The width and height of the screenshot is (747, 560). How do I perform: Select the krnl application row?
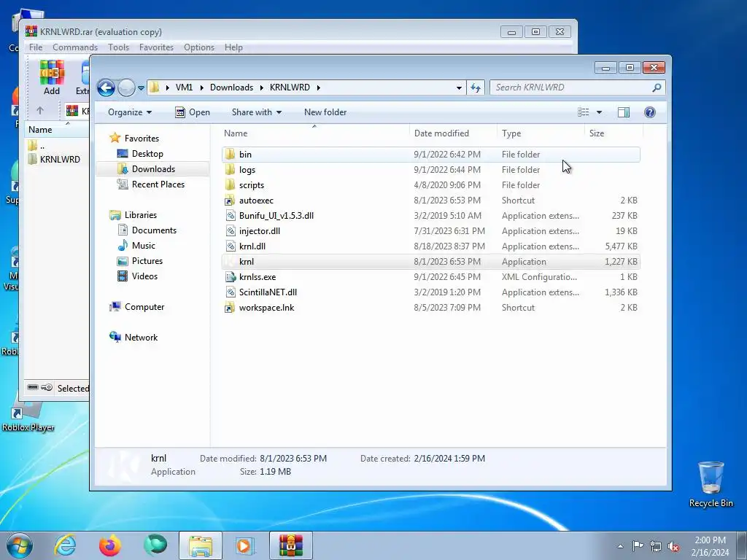[430, 262]
